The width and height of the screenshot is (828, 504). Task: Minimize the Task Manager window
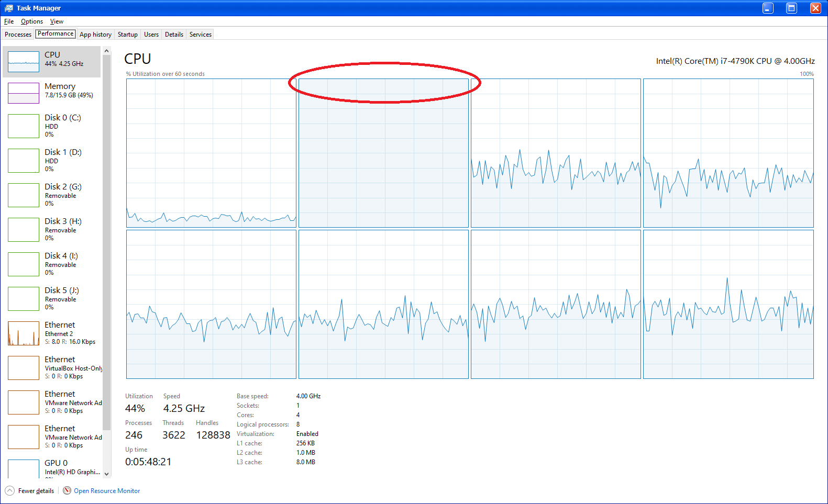768,8
